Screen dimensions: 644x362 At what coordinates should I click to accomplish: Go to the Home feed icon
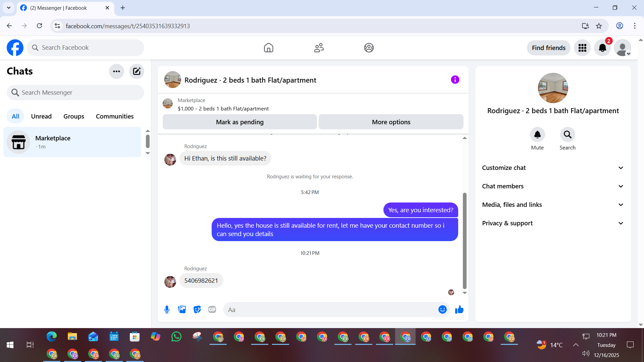pos(268,48)
